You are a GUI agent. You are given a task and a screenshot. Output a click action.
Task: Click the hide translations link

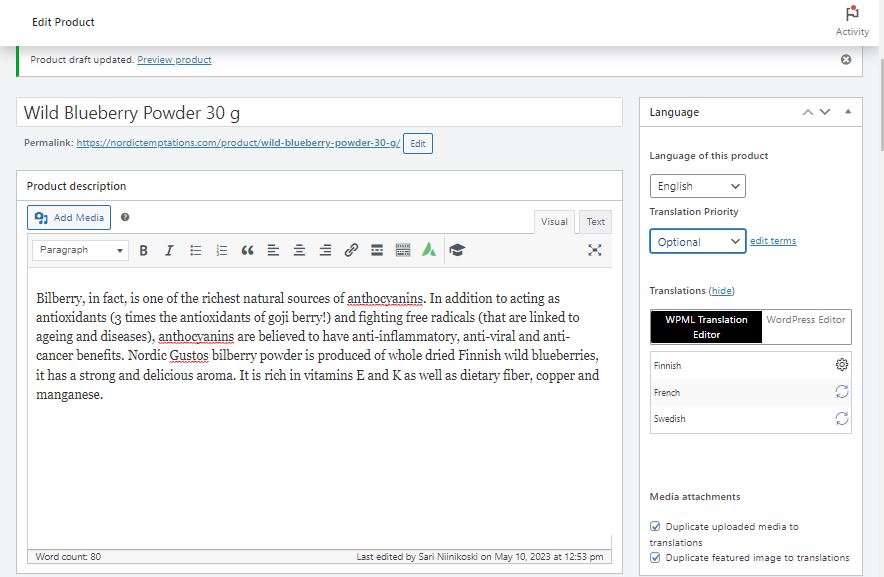click(722, 290)
